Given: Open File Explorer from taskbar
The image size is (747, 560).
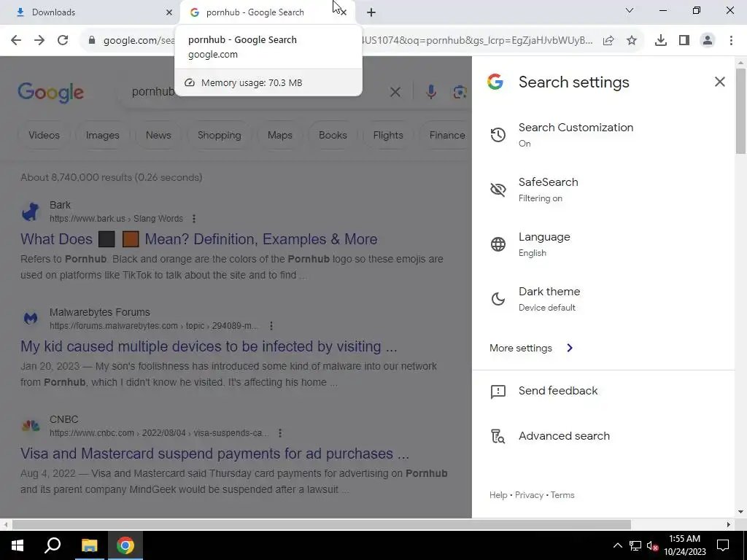Looking at the screenshot, I should pyautogui.click(x=89, y=545).
